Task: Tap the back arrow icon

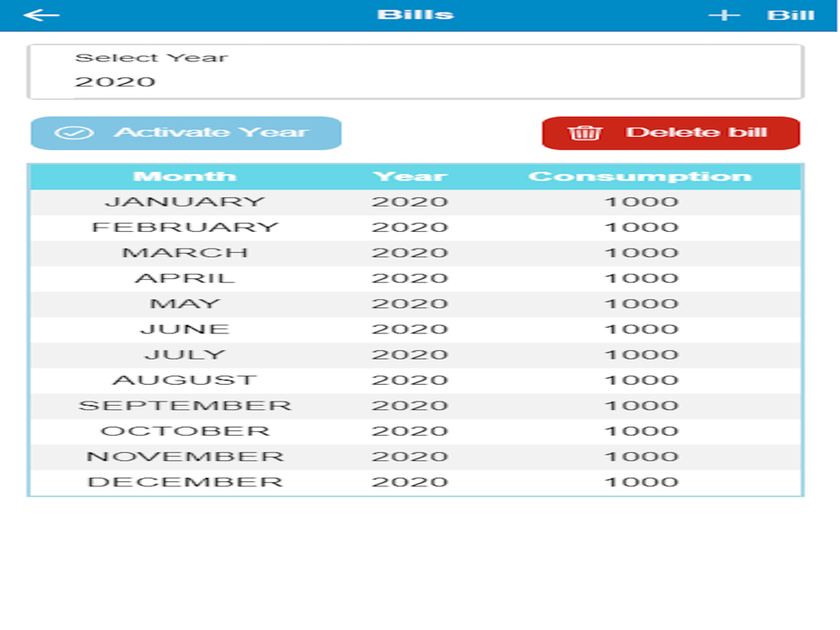Action: [x=41, y=15]
